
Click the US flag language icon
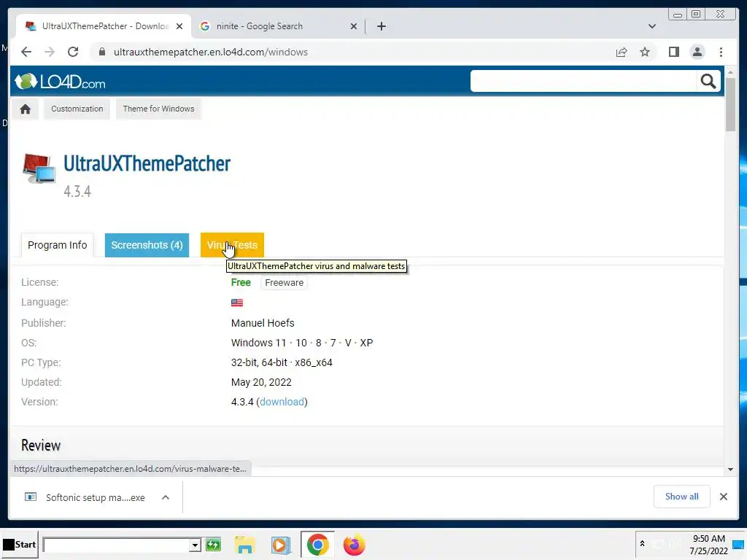point(237,303)
